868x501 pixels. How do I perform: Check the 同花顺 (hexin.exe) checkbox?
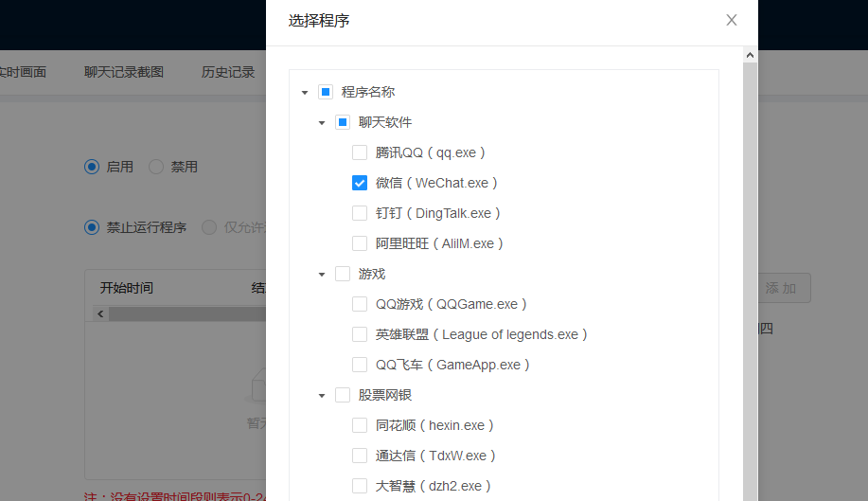point(360,425)
